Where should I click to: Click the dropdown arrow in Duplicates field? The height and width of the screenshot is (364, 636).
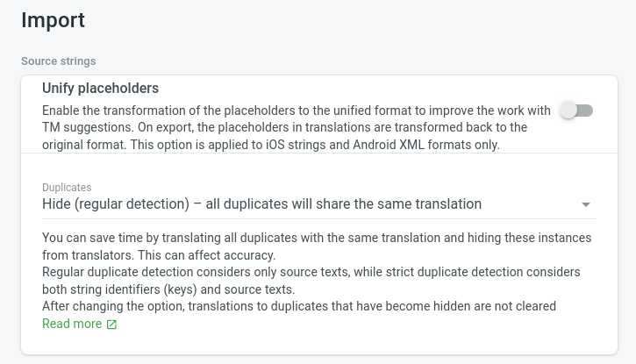(586, 205)
